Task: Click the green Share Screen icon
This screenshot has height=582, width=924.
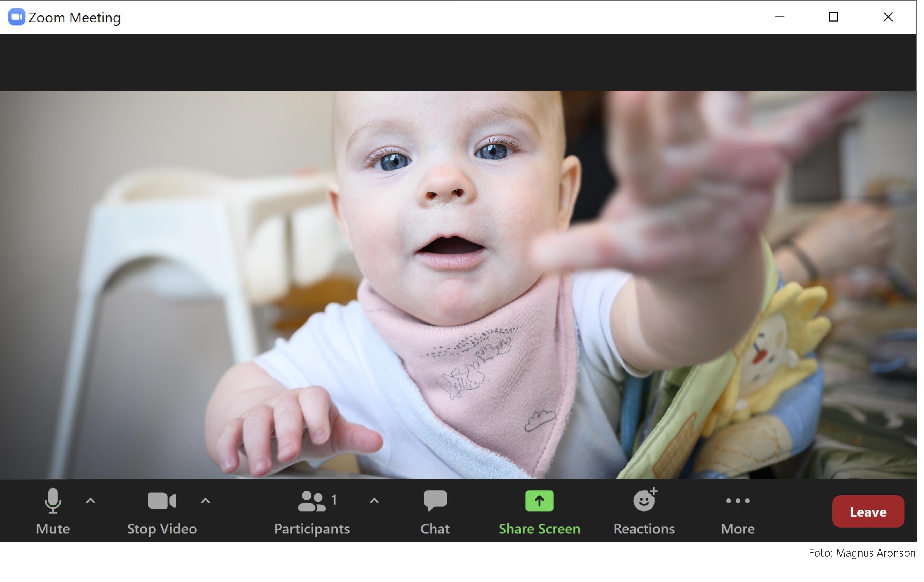Action: pos(539,501)
